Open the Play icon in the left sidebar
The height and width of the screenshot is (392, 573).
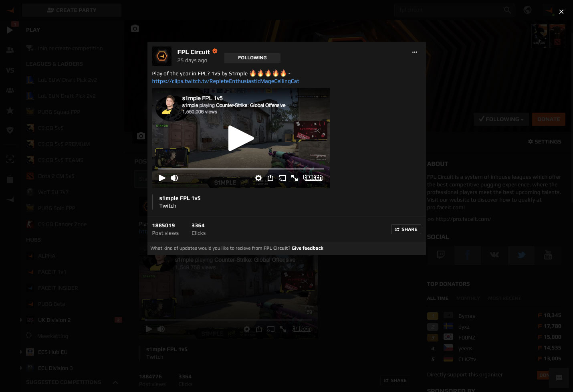tap(10, 30)
